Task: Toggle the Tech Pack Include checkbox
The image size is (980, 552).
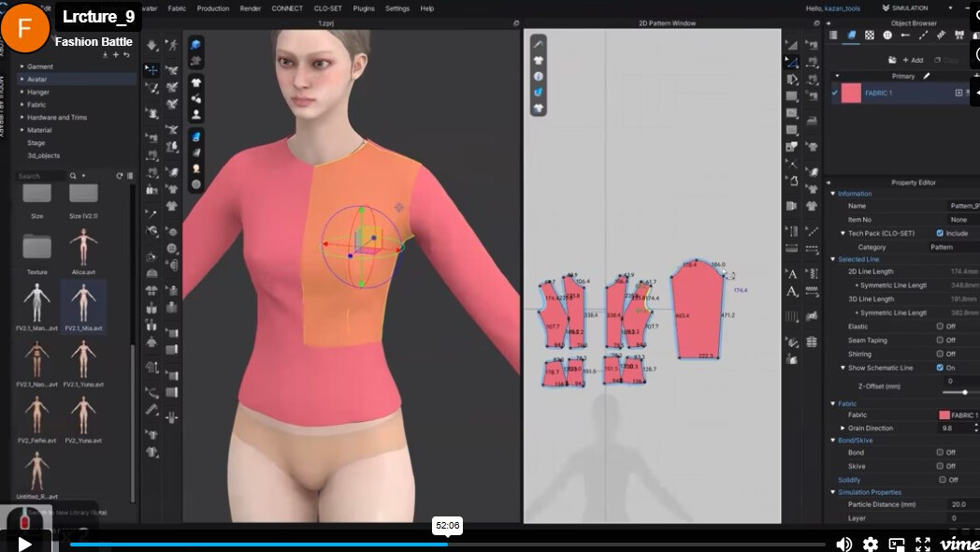Action: (x=940, y=233)
